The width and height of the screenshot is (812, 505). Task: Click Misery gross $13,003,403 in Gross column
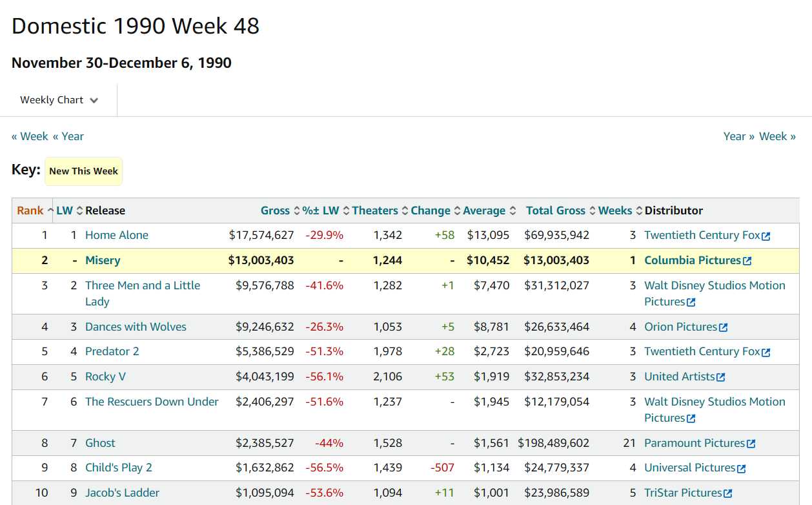pos(261,260)
